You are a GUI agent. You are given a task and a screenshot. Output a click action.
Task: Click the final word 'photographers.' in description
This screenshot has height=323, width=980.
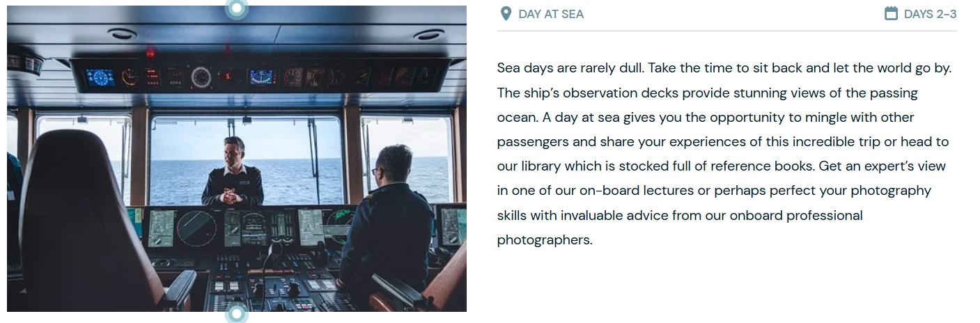(545, 240)
